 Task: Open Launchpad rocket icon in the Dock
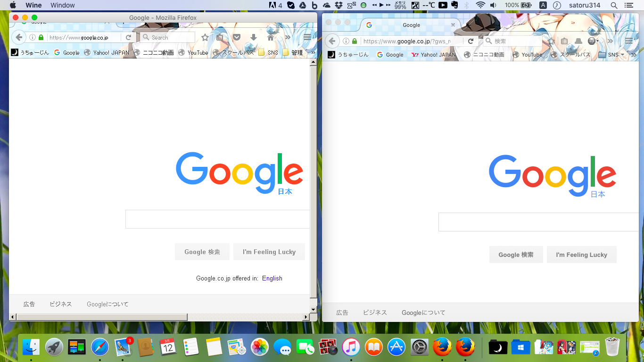(x=54, y=348)
